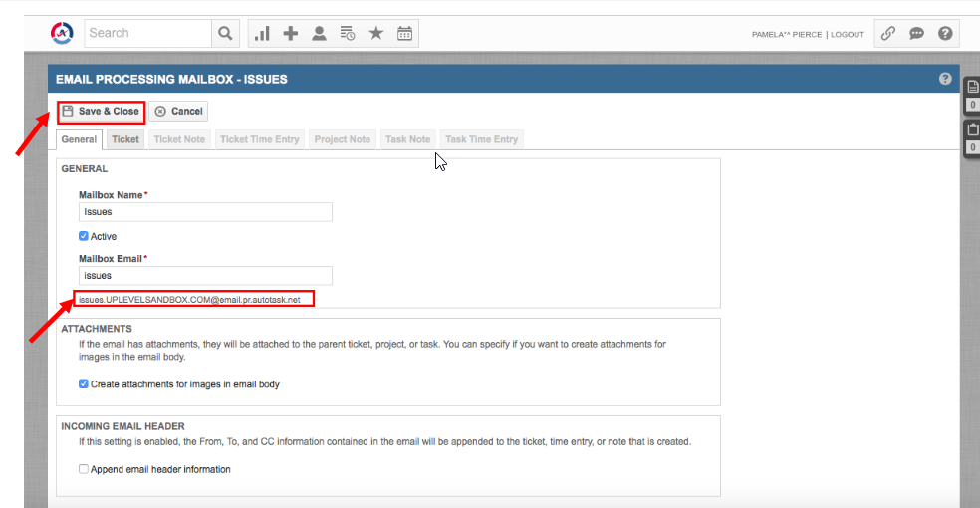Screen dimensions: 980x508
Task: Switch to the Task Time Entry tab
Action: [481, 140]
